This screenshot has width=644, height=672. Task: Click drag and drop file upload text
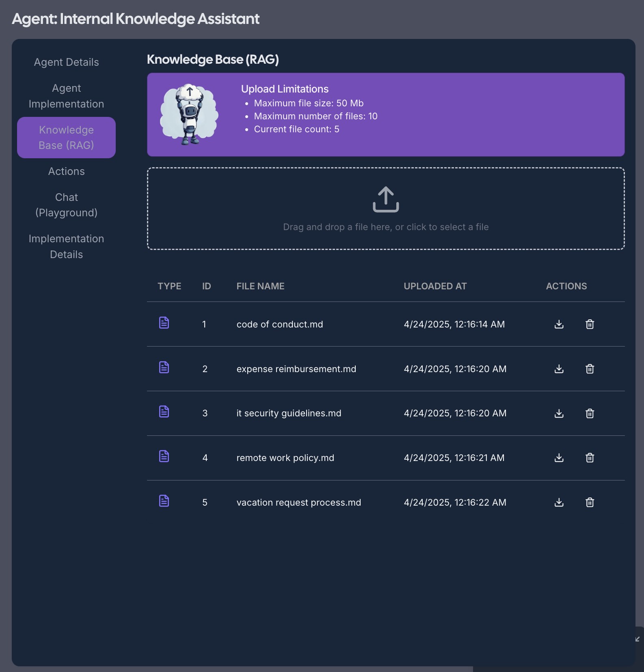(x=386, y=227)
